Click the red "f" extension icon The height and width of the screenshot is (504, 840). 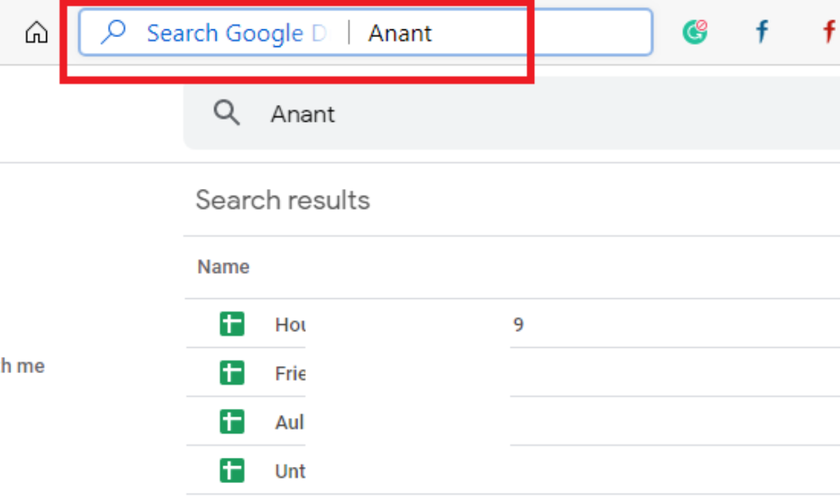coord(829,32)
